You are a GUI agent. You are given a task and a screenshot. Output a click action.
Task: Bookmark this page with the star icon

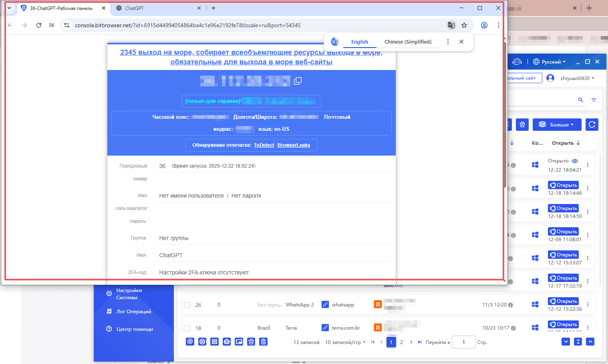pos(464,25)
